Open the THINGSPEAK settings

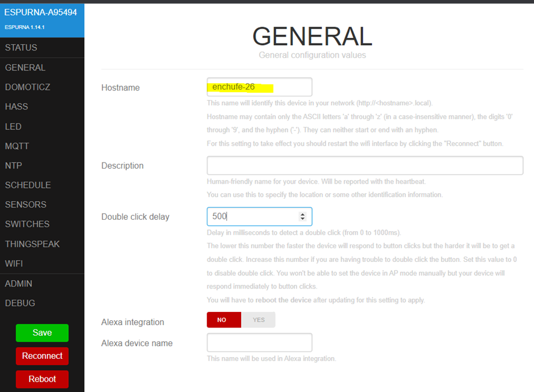tap(33, 244)
